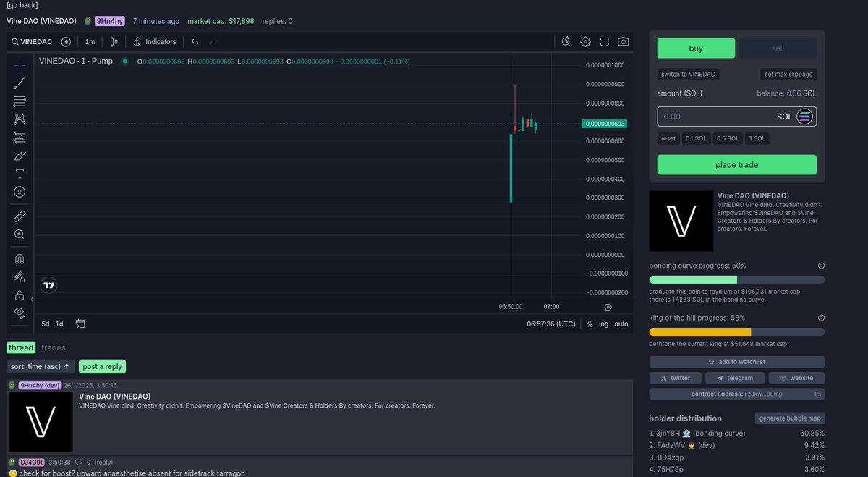Select the trend line drawing tool

click(20, 83)
